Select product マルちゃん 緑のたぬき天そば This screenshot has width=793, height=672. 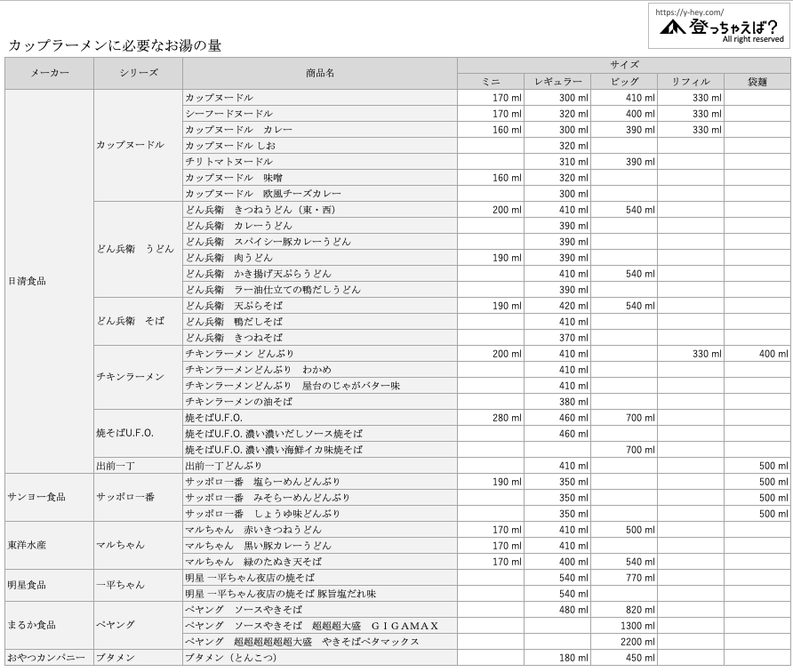pyautogui.click(x=320, y=562)
